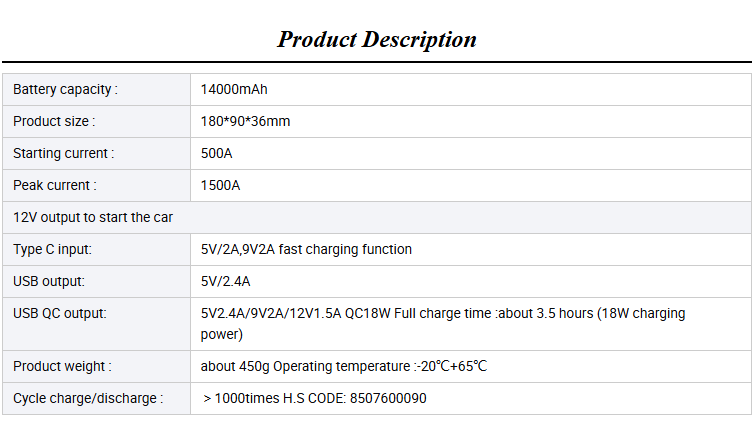Viewport: 755px width, 421px height.
Task: Select the USB QC output label
Action: 60,314
